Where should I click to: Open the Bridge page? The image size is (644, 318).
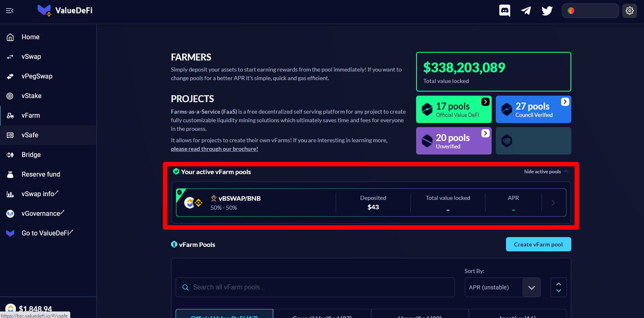pos(48,155)
